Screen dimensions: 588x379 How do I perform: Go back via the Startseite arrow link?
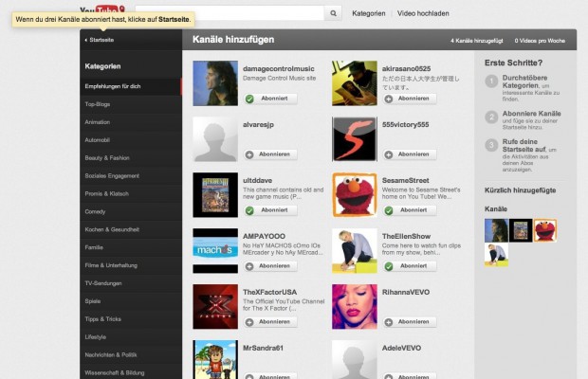(100, 40)
